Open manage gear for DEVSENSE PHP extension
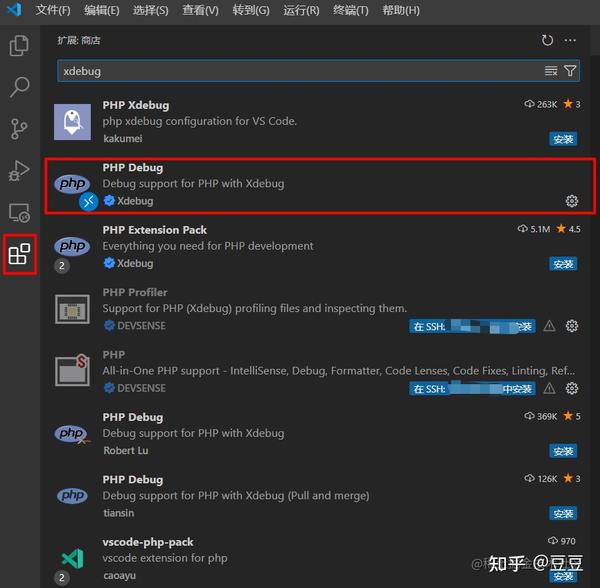 coord(572,388)
